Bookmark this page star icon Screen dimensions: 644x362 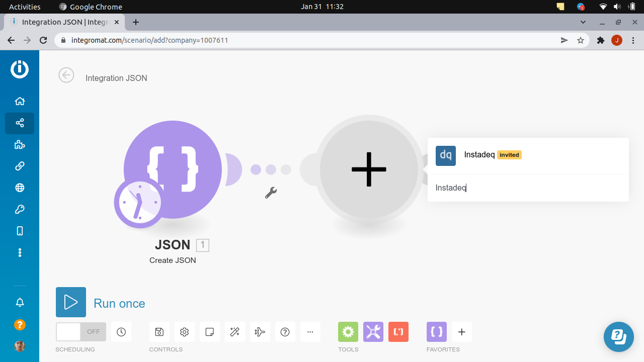(581, 40)
